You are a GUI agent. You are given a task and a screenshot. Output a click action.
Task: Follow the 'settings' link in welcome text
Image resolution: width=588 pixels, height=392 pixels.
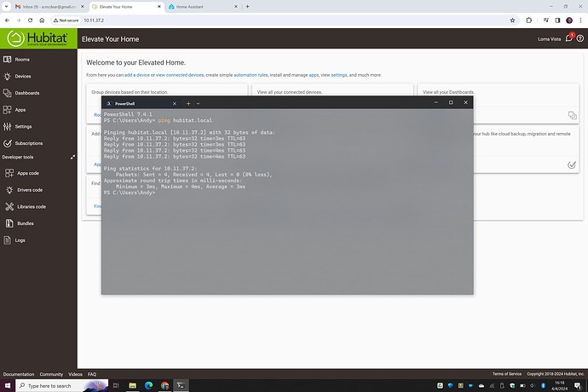point(339,75)
